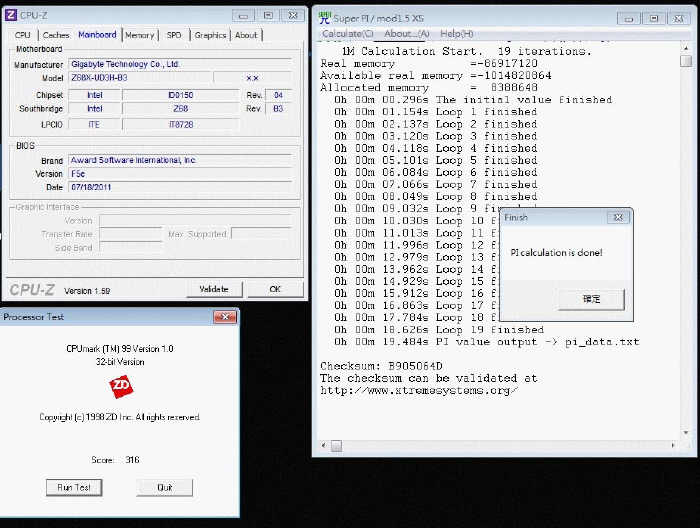Switch to the SPD tab
The height and width of the screenshot is (528, 700).
(174, 35)
